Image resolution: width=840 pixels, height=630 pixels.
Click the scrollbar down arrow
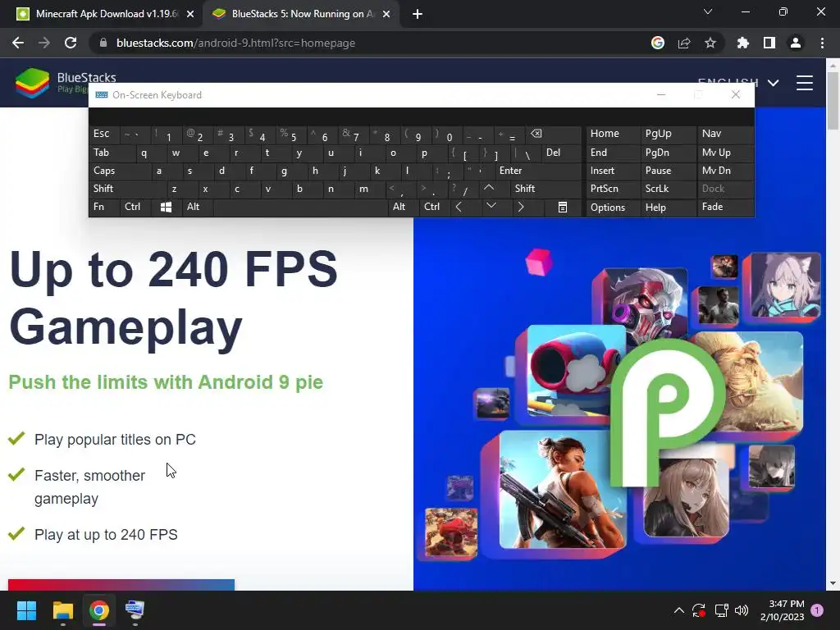click(833, 583)
